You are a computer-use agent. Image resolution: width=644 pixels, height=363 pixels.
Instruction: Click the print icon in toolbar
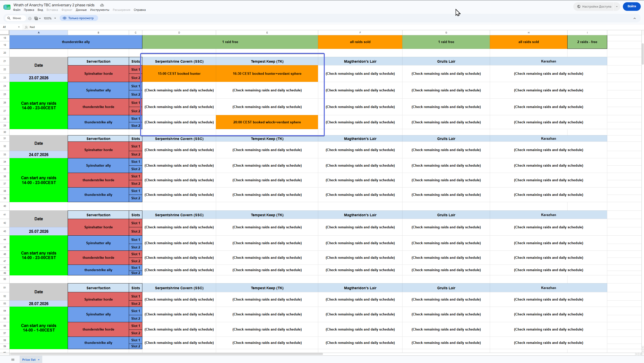(30, 18)
